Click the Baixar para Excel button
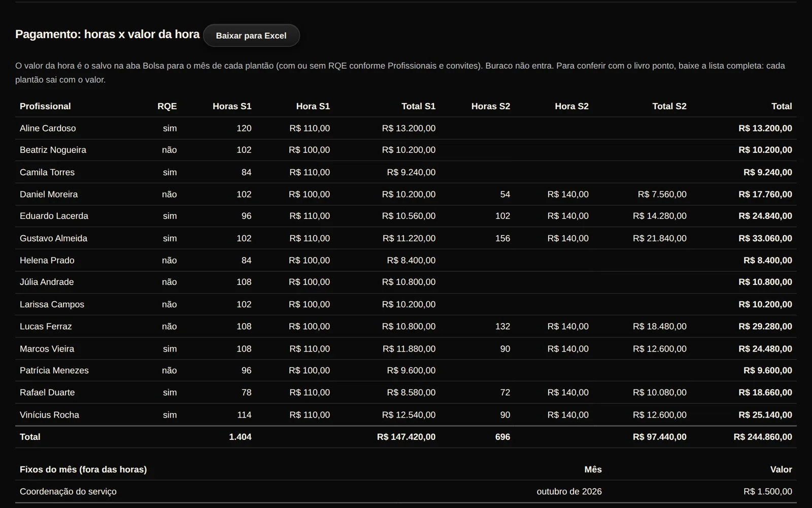 coord(251,36)
